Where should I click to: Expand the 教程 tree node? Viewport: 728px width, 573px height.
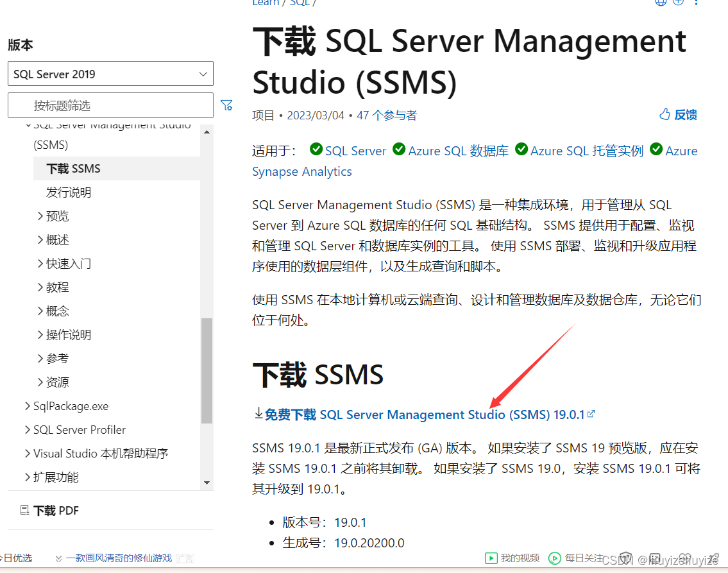tap(40, 287)
